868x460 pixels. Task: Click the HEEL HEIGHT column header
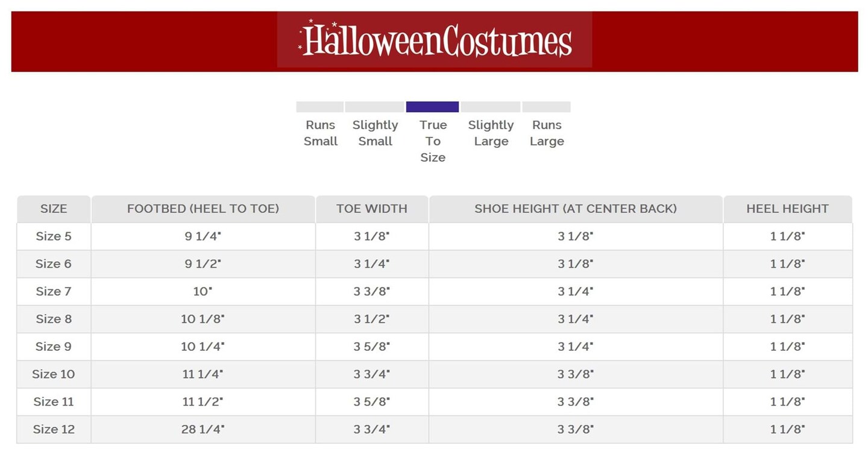(787, 209)
